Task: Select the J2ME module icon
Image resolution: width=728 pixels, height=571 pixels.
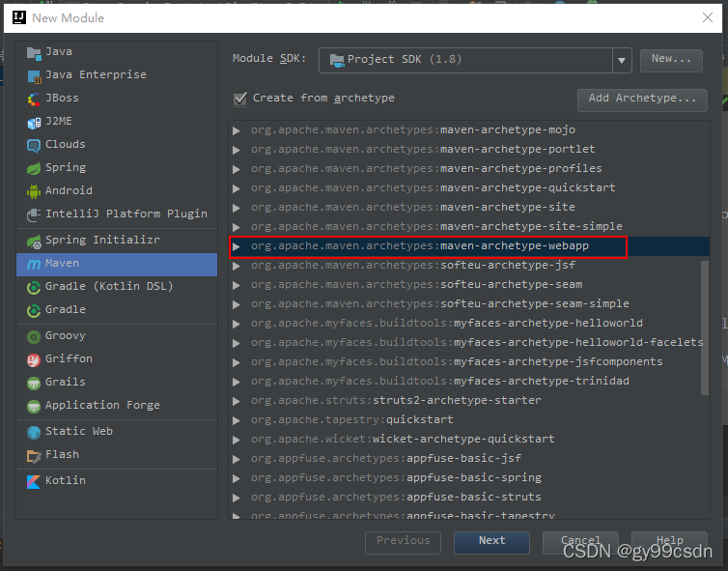Action: (34, 123)
